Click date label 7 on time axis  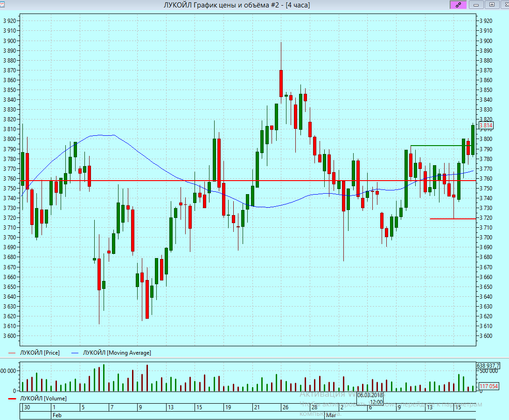(x=112, y=407)
